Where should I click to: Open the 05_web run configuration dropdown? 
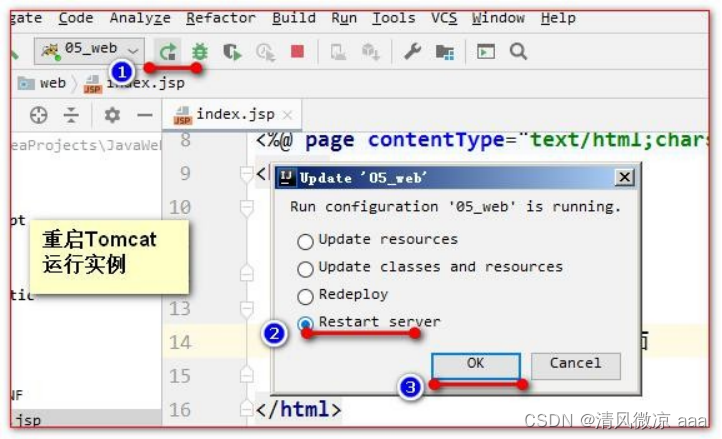coord(89,50)
